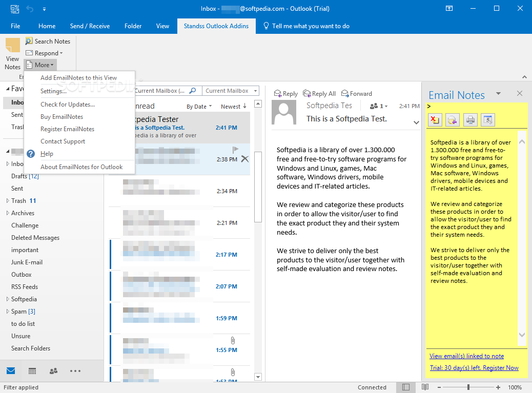Click the zoom slider handle
The image size is (532, 393).
tap(468, 387)
